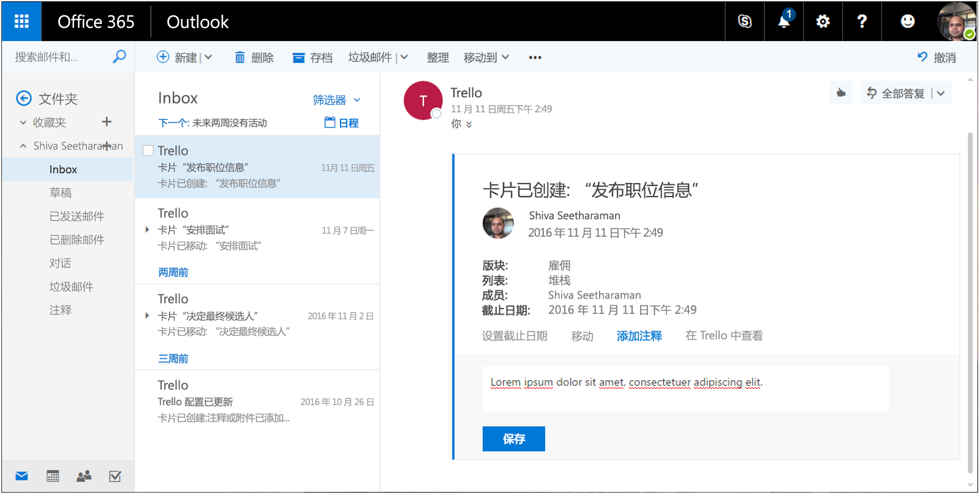980x494 pixels.
Task: Collapse the Shiva Seetharaman mailbox chevron
Action: pyautogui.click(x=23, y=146)
